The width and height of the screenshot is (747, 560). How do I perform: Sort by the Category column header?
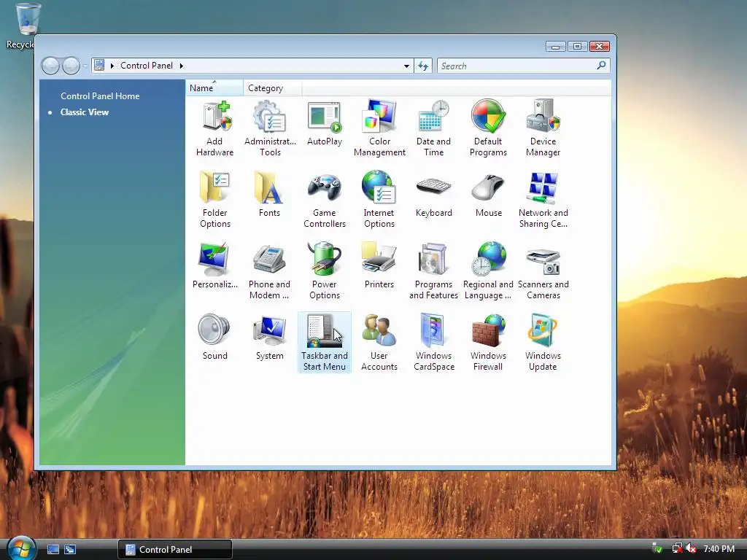273,88
